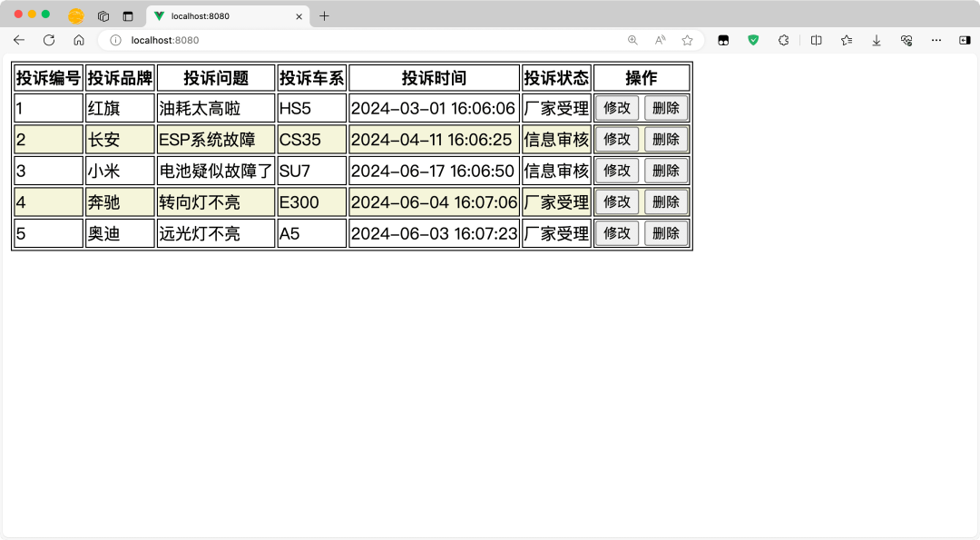Close the localhost:8080 tab

pyautogui.click(x=299, y=16)
